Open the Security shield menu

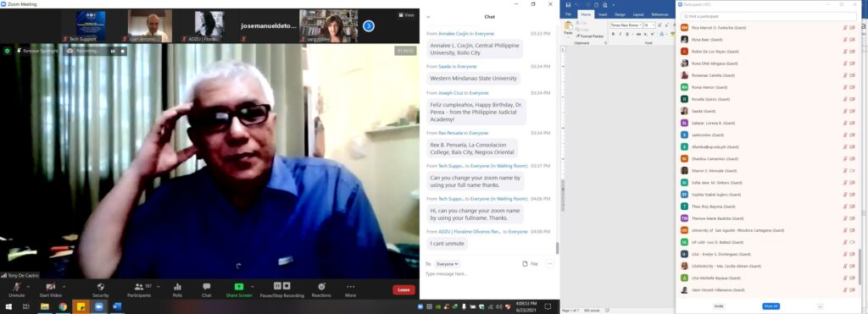pos(101,286)
